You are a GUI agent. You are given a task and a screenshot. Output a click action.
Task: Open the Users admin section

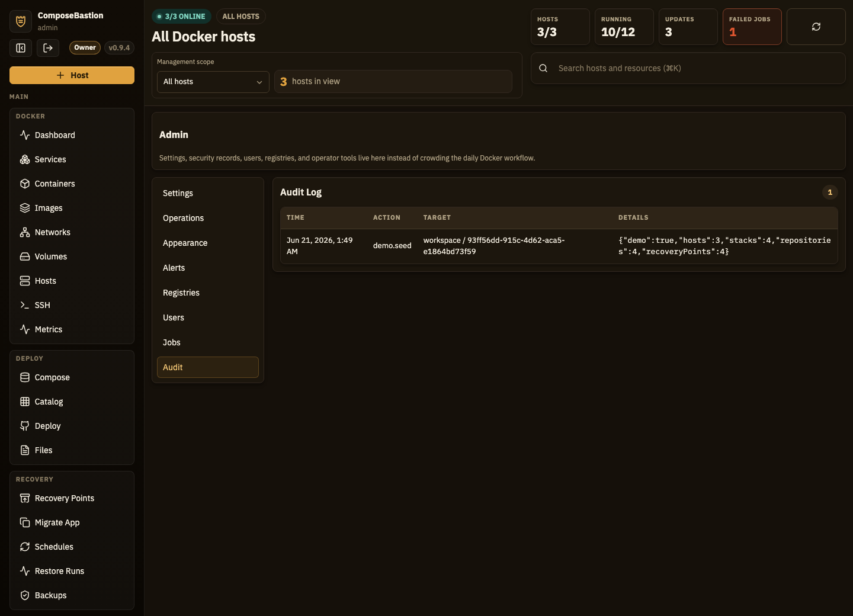coord(207,317)
